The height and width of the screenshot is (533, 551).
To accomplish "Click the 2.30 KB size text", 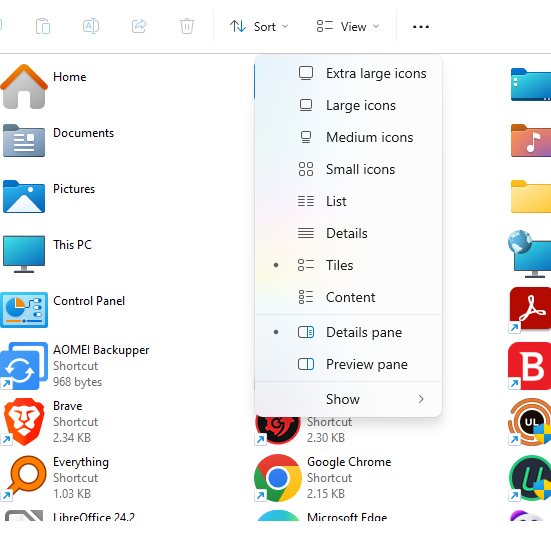I will click(x=326, y=438).
